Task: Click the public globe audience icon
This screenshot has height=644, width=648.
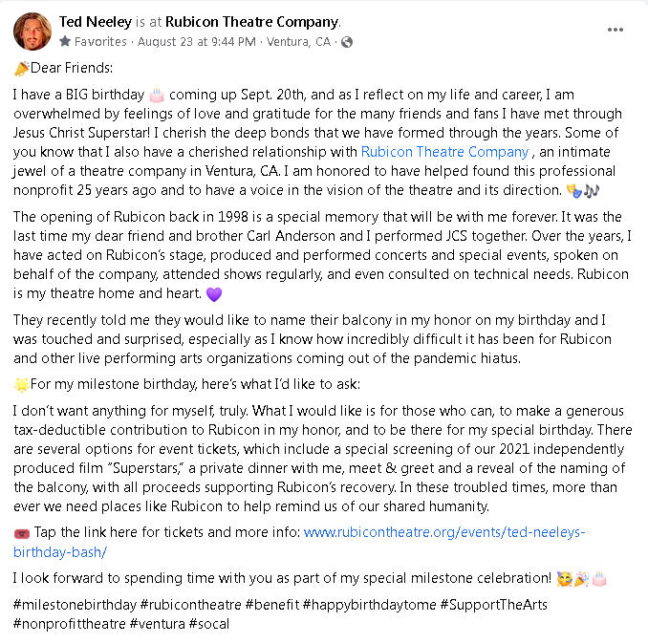Action: [347, 42]
